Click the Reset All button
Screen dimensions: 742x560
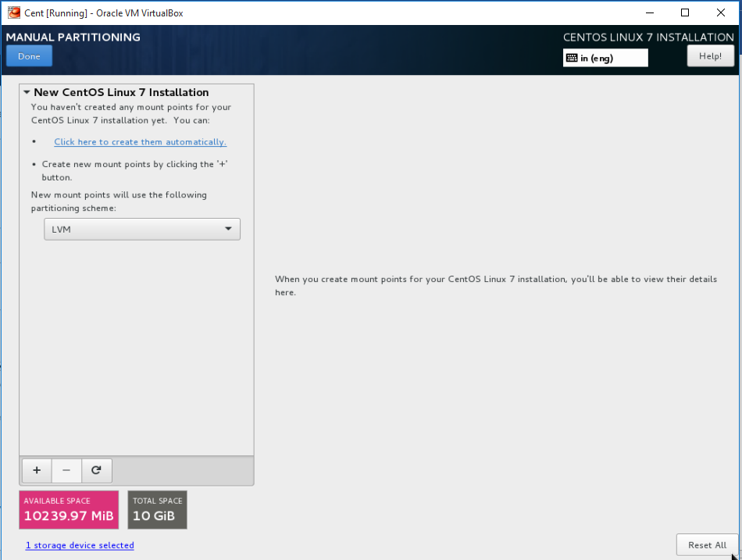tap(707, 545)
